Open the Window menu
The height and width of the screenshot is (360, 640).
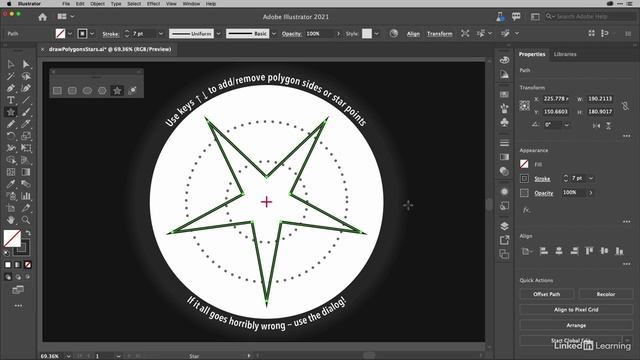click(x=191, y=4)
